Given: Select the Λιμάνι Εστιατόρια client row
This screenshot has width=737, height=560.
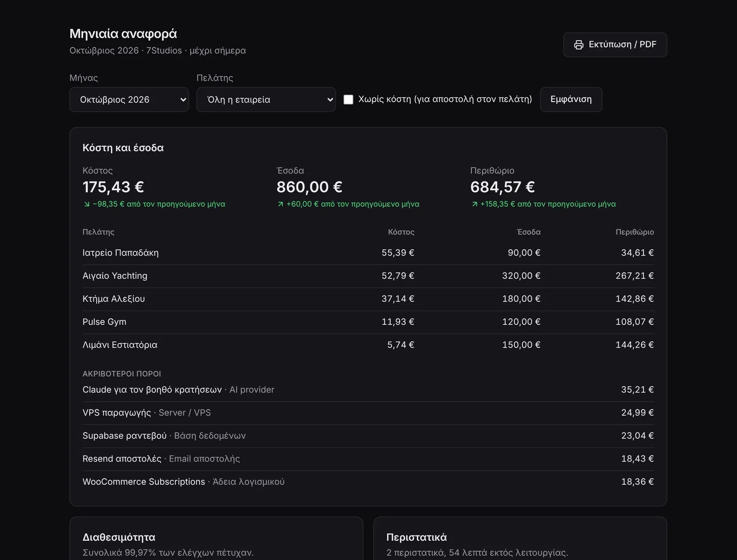Looking at the screenshot, I should (x=368, y=345).
